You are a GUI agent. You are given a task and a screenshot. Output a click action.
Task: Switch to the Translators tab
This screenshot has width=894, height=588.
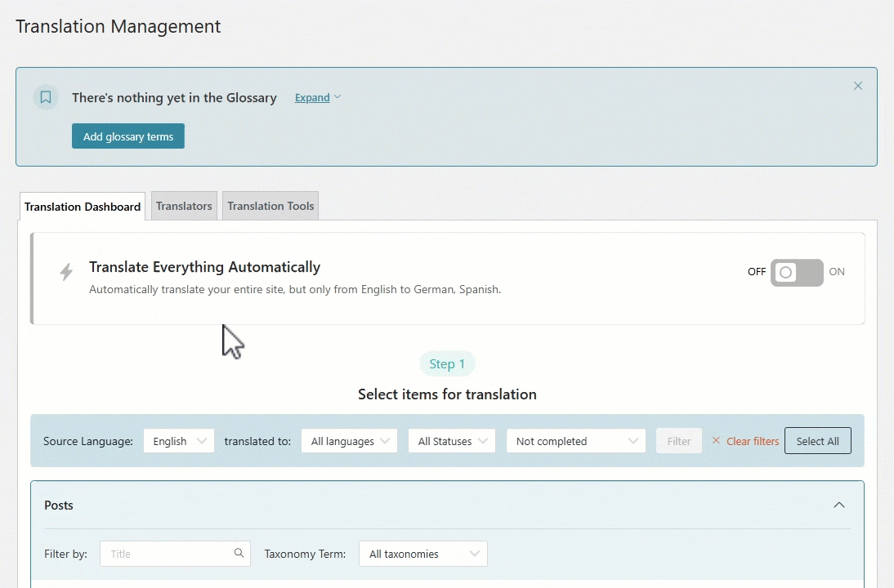(184, 207)
